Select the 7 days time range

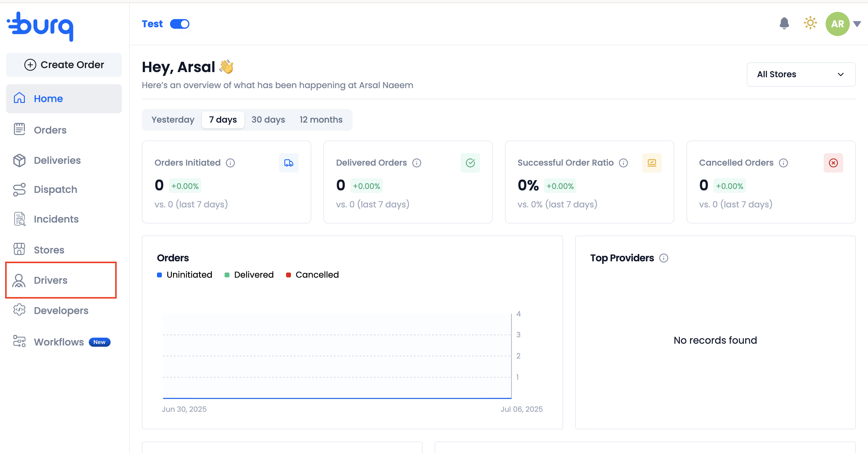pos(223,120)
